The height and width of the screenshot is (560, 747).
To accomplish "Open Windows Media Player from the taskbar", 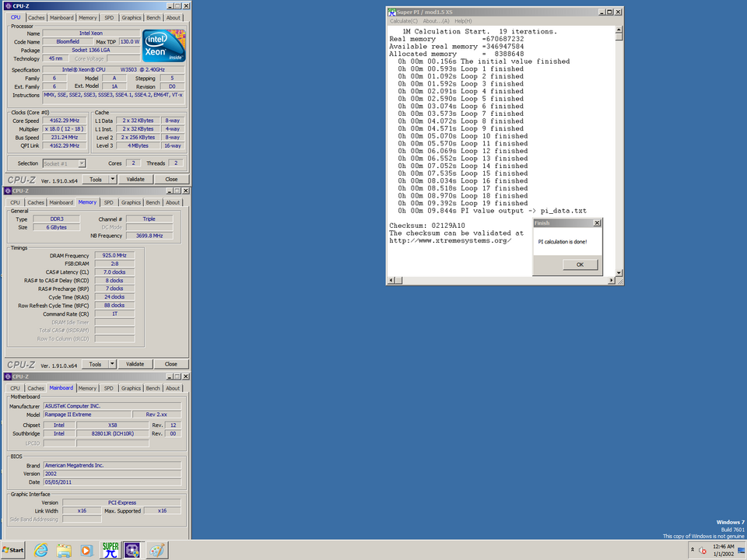I will 86,551.
